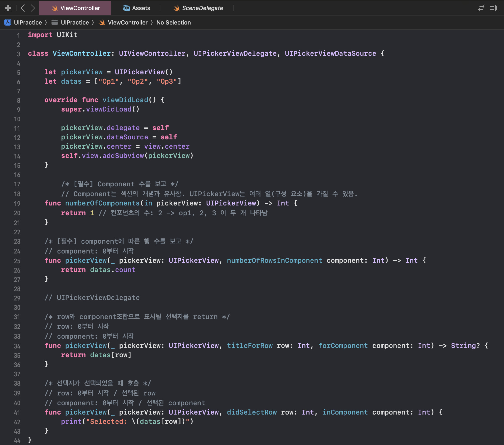Click the Assets catalog tab icon

pyautogui.click(x=126, y=8)
